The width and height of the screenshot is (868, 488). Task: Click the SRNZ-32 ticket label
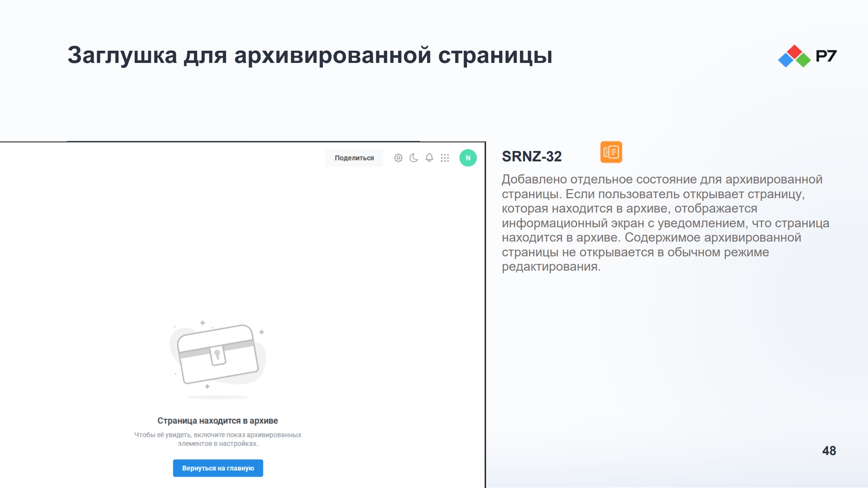pos(532,156)
